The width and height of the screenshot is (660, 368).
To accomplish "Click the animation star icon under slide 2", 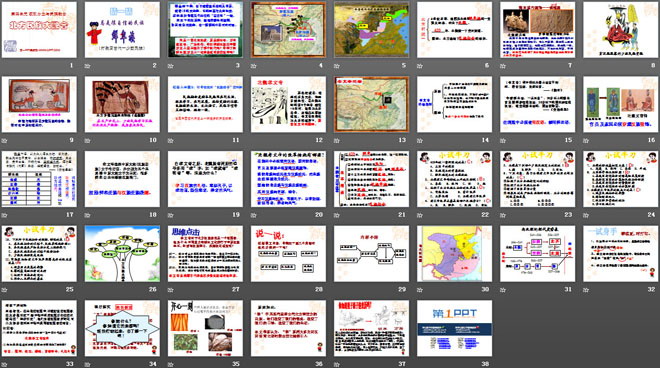I will (88, 66).
